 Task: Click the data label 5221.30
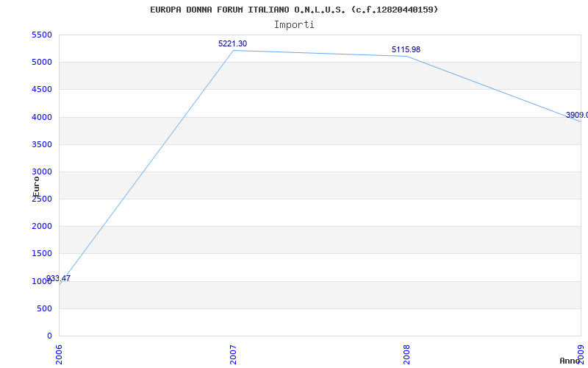232,43
